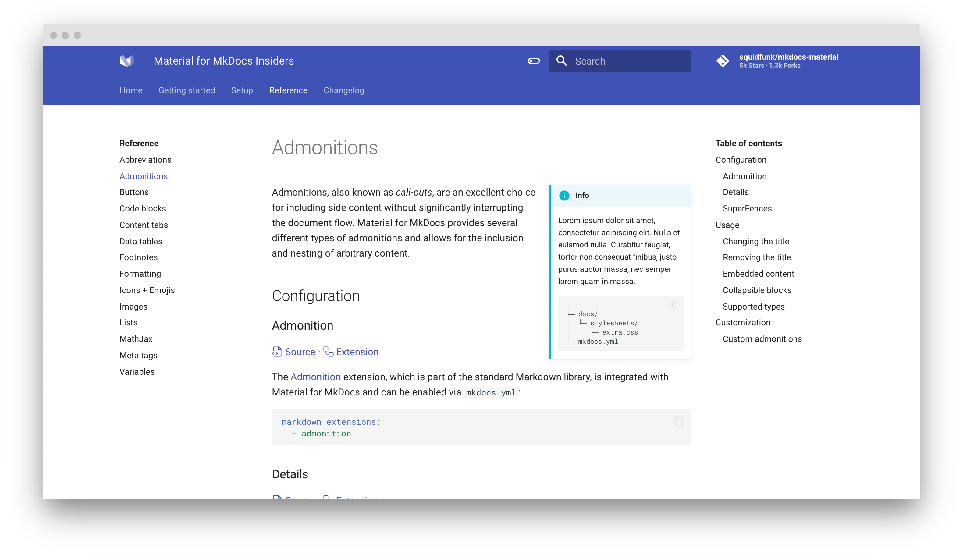Screen dimensions: 963x560
Task: Select Usage in table of contents
Action: click(x=727, y=225)
